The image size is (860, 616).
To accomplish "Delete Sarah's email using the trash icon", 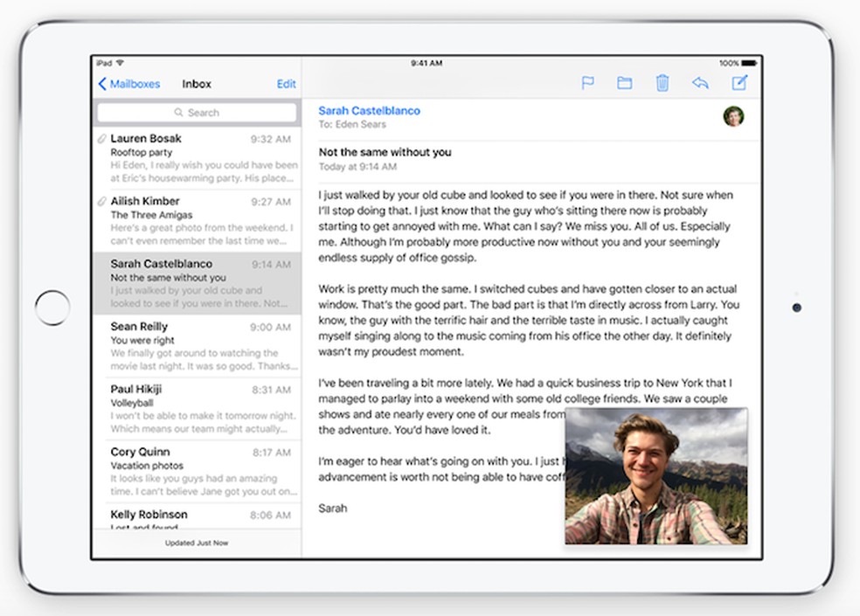I will coord(662,82).
